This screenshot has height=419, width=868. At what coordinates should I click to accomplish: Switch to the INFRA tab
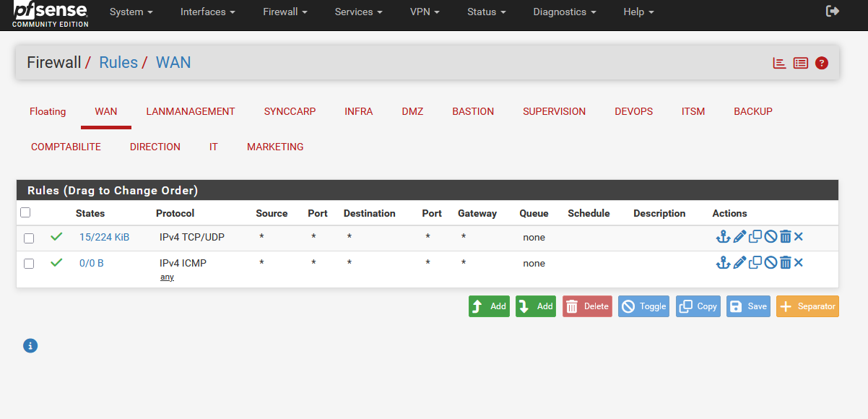[359, 111]
